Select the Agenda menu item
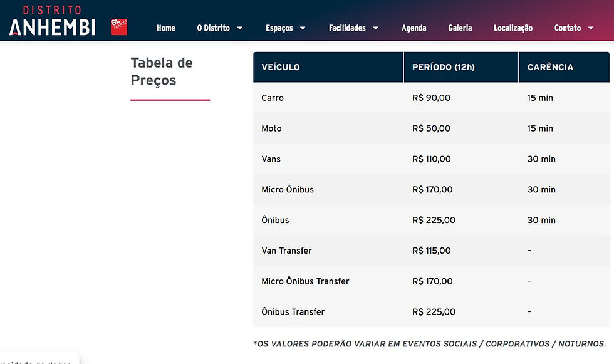Viewport: 614px width, 364px height. tap(414, 28)
